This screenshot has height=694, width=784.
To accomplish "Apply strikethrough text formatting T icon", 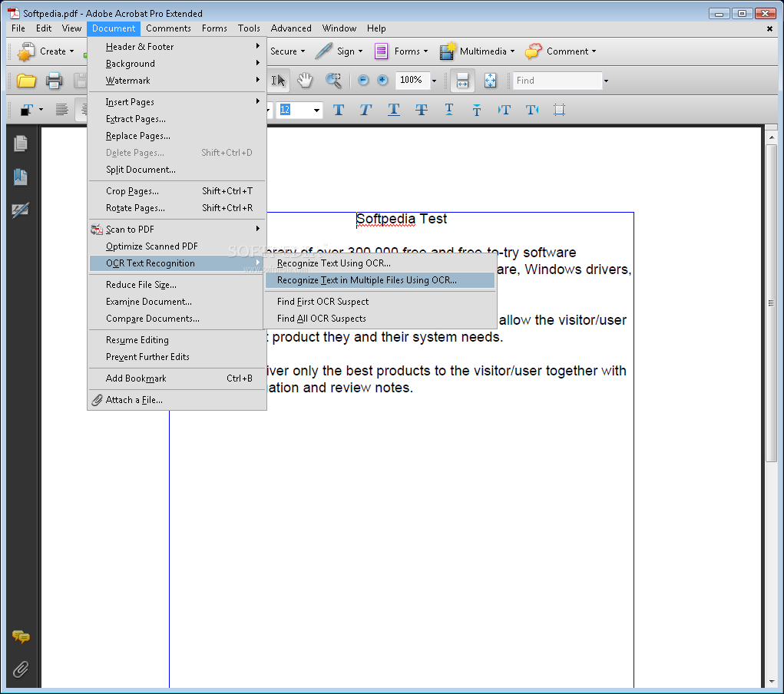I will (422, 110).
